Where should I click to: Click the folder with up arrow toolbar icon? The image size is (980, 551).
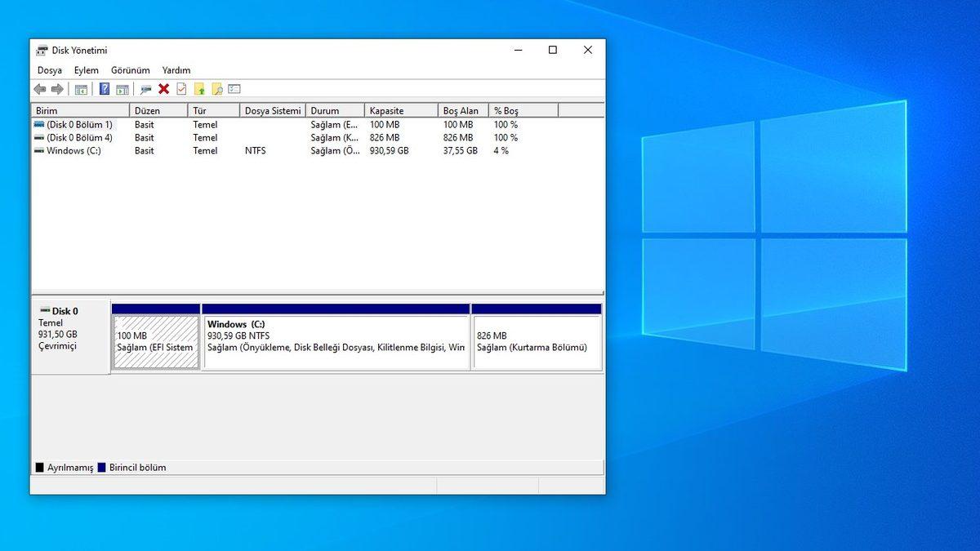coord(199,89)
